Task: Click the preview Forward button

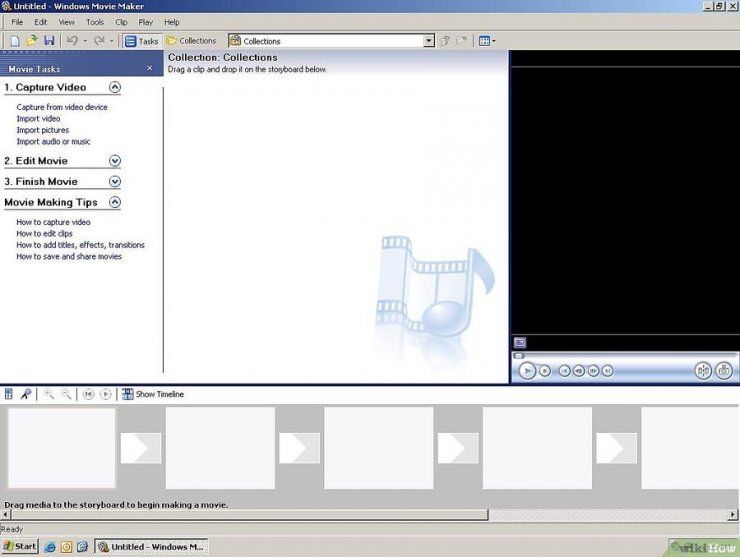Action: [x=608, y=371]
